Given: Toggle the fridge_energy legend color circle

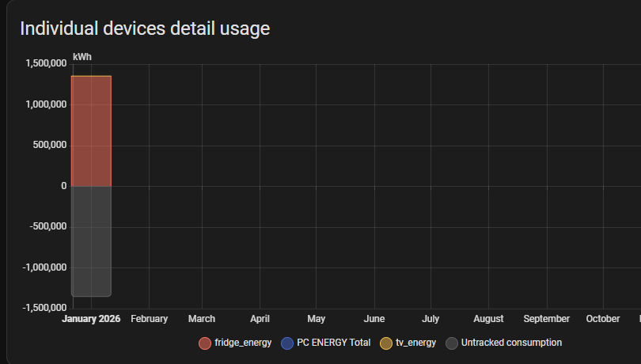Looking at the screenshot, I should [x=205, y=343].
